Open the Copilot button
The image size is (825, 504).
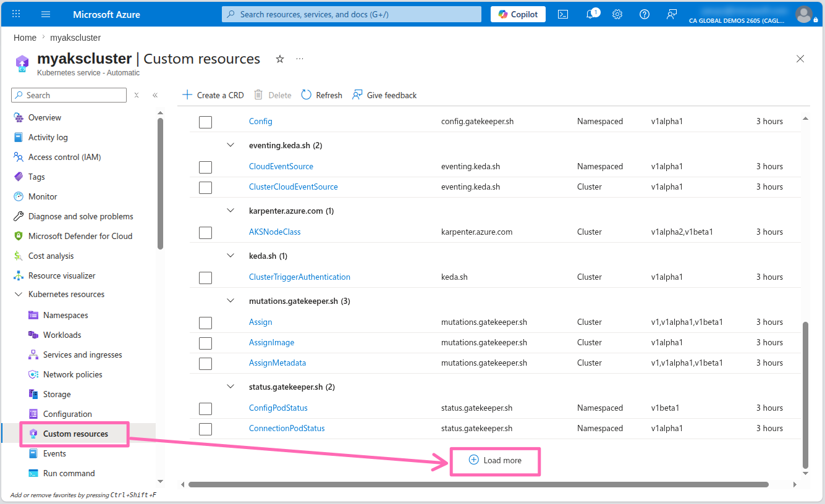(x=518, y=14)
